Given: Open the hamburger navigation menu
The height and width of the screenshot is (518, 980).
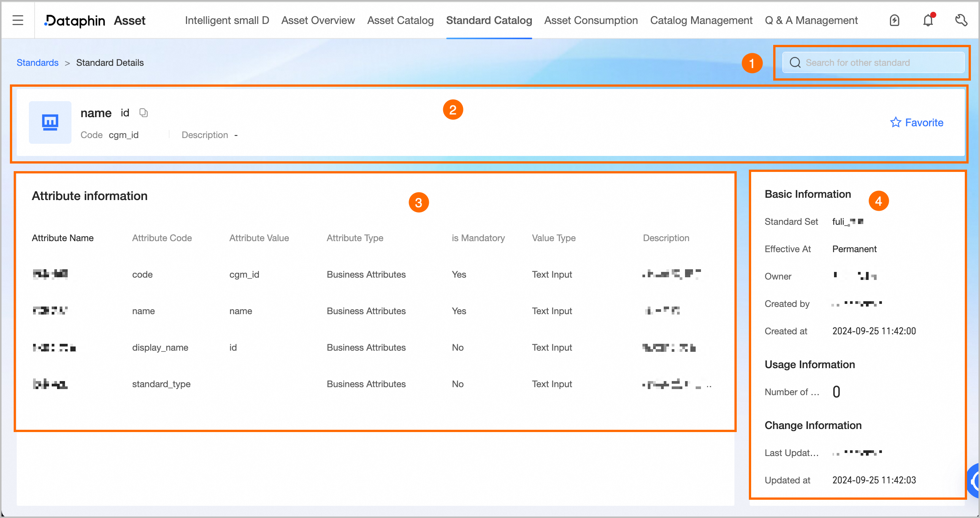Looking at the screenshot, I should 18,20.
